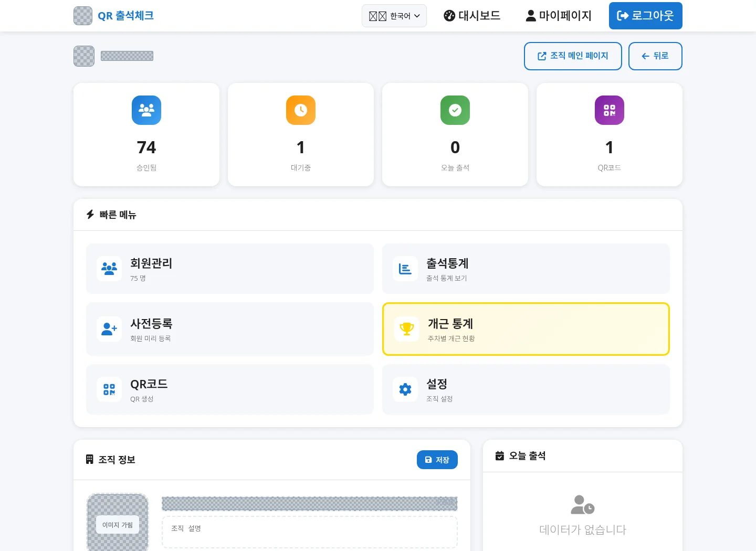Screen dimensions: 756x551
Task: Click the trophy icon in 개근 통계
Action: [x=407, y=329]
